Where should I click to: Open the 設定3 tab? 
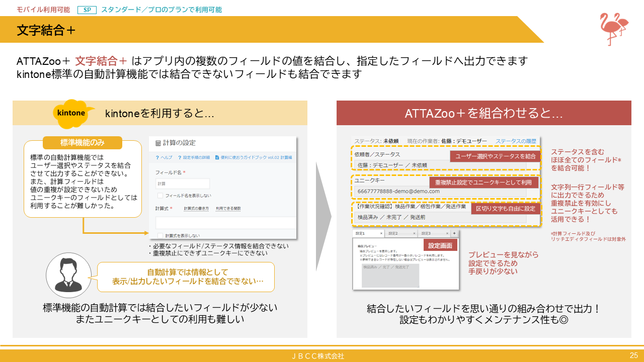[x=426, y=234]
